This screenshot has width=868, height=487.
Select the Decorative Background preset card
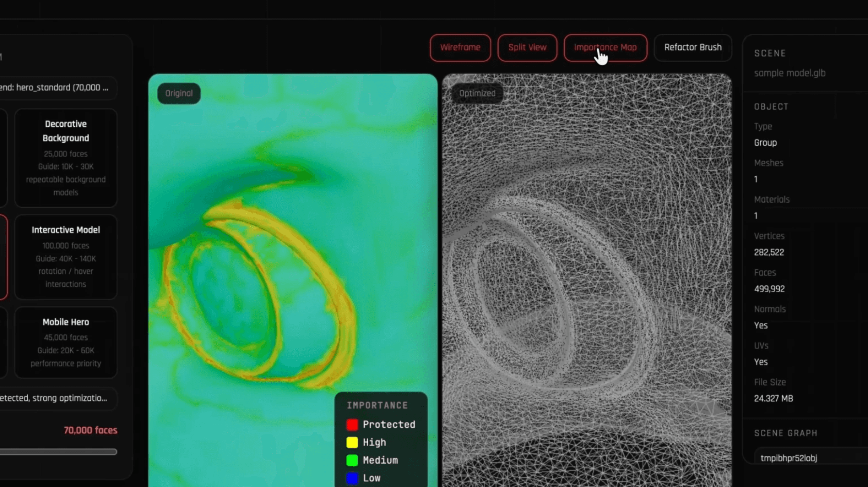coord(66,158)
